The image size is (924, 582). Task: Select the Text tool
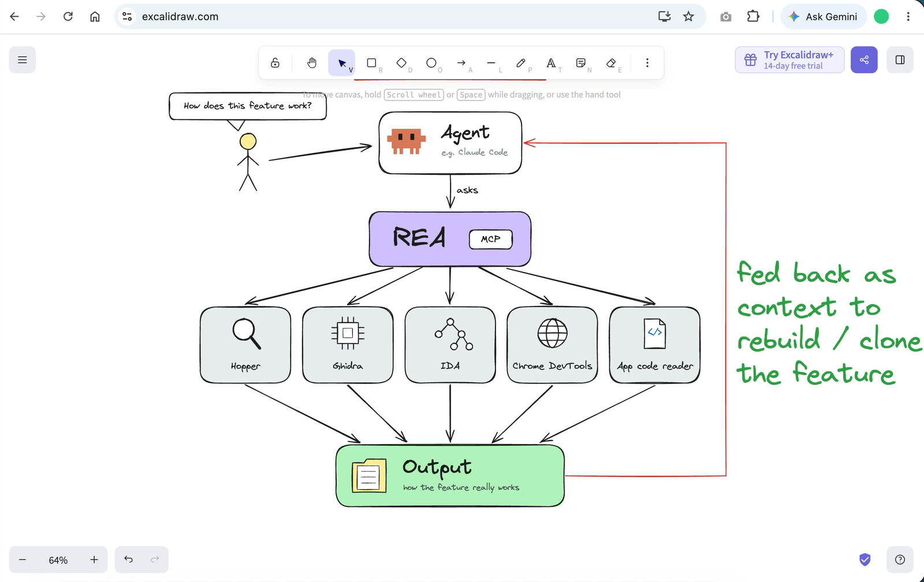click(551, 63)
